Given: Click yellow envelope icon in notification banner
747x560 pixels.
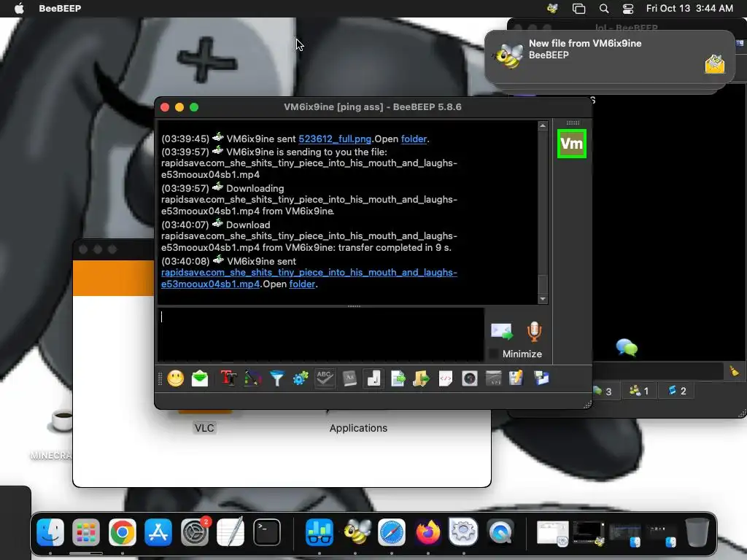Looking at the screenshot, I should coord(715,64).
